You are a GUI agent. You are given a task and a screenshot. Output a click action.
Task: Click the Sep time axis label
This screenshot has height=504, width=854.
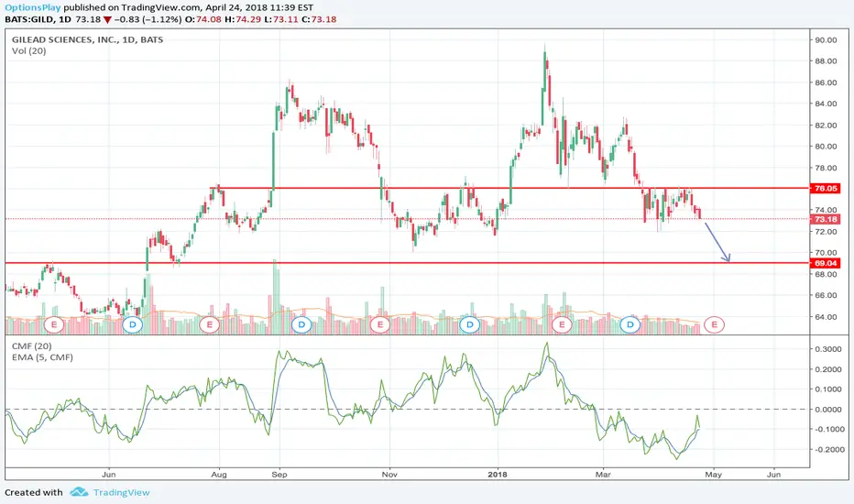click(x=279, y=475)
